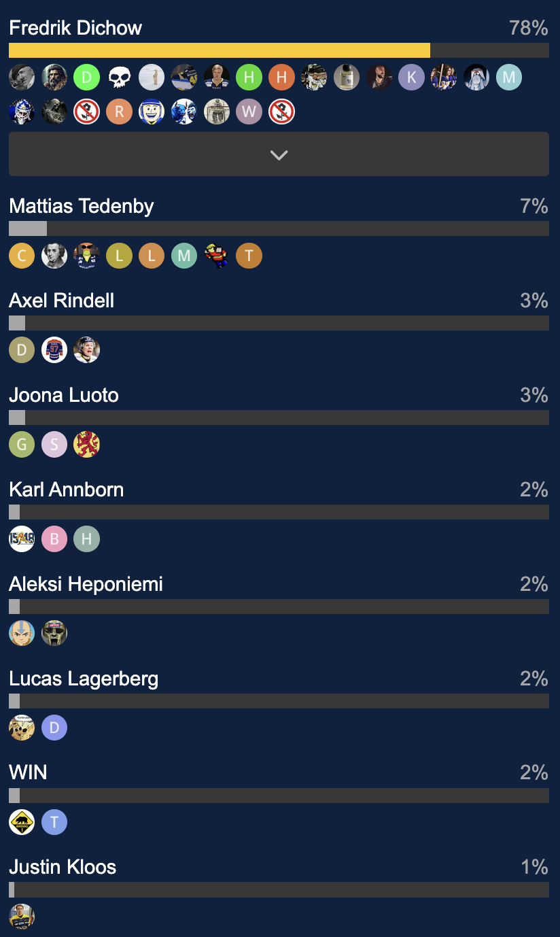The image size is (560, 937).
Task: Click the blue T avatar under WIN
Action: [54, 822]
